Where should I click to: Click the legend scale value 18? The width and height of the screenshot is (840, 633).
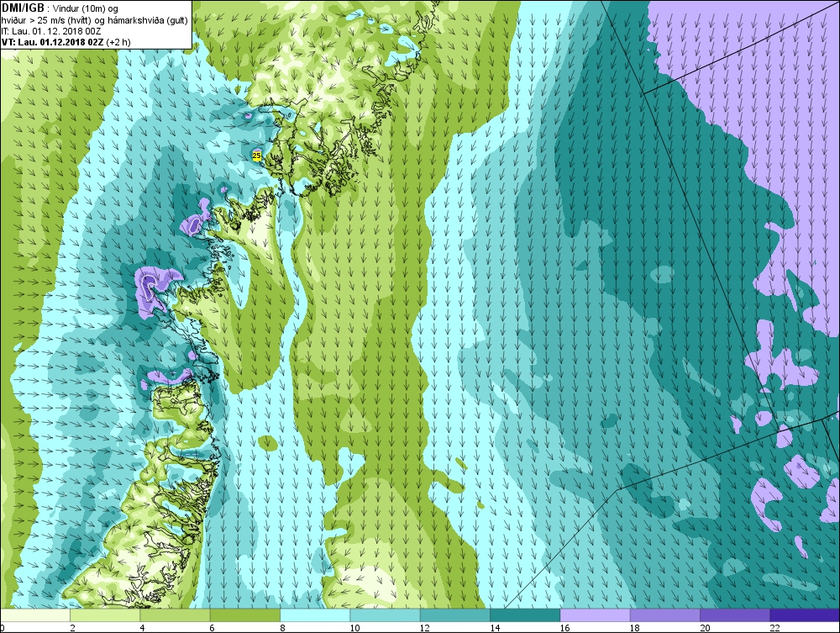[x=635, y=628]
